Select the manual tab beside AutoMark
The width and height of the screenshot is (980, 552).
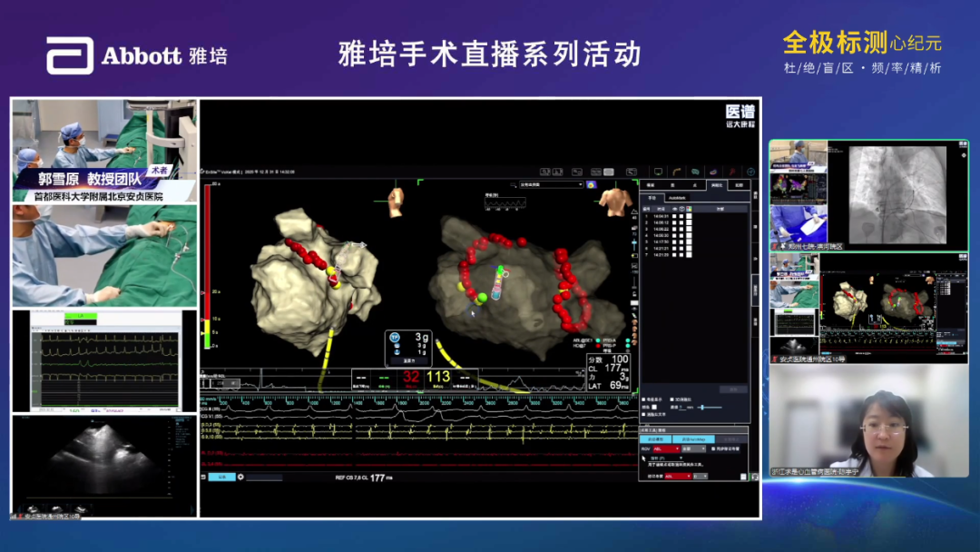pos(651,197)
